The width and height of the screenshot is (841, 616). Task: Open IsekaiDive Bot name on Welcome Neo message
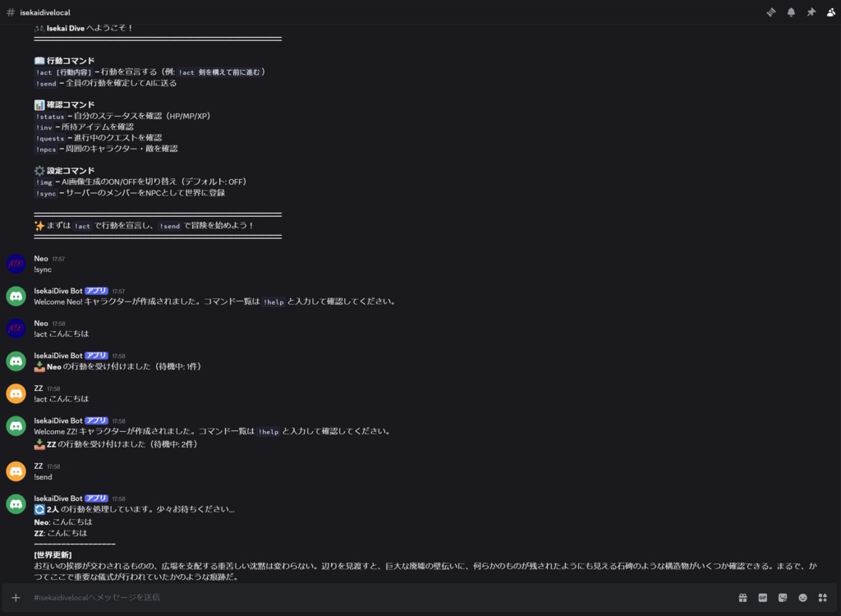click(58, 291)
